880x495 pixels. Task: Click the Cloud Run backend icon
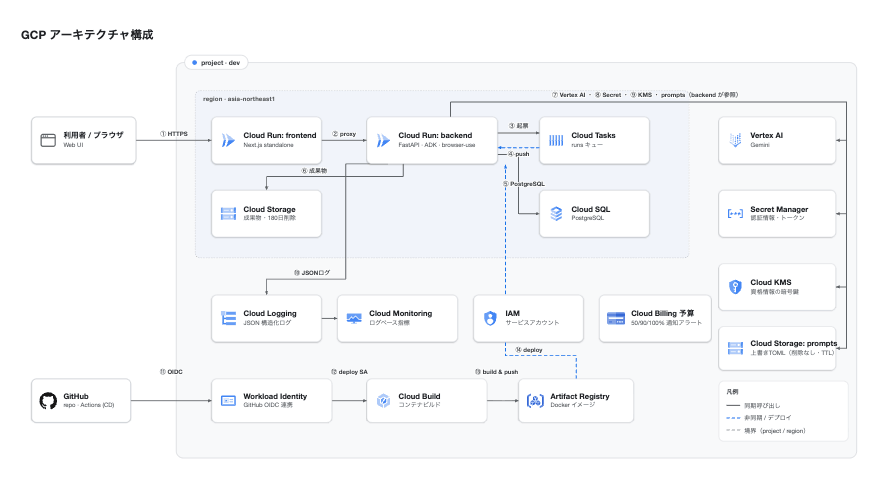tap(383, 140)
